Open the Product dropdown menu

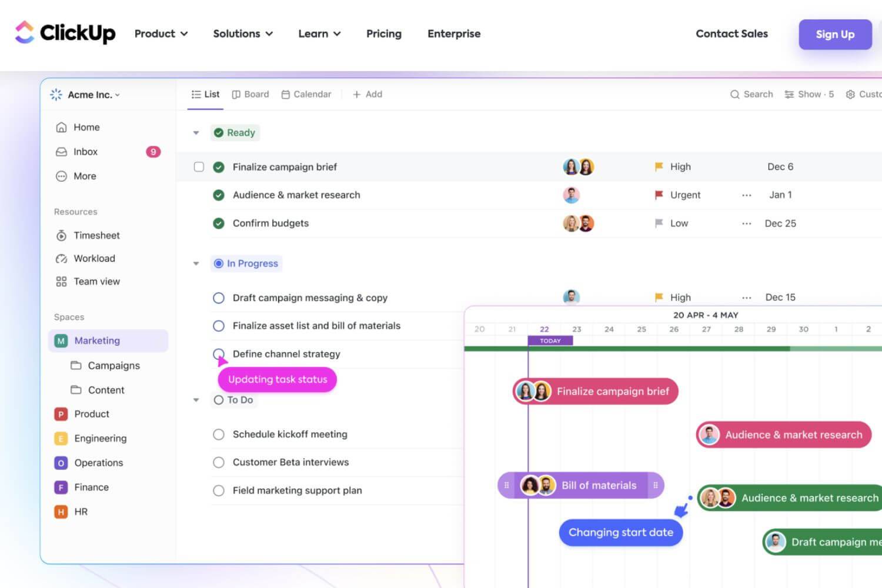tap(161, 34)
